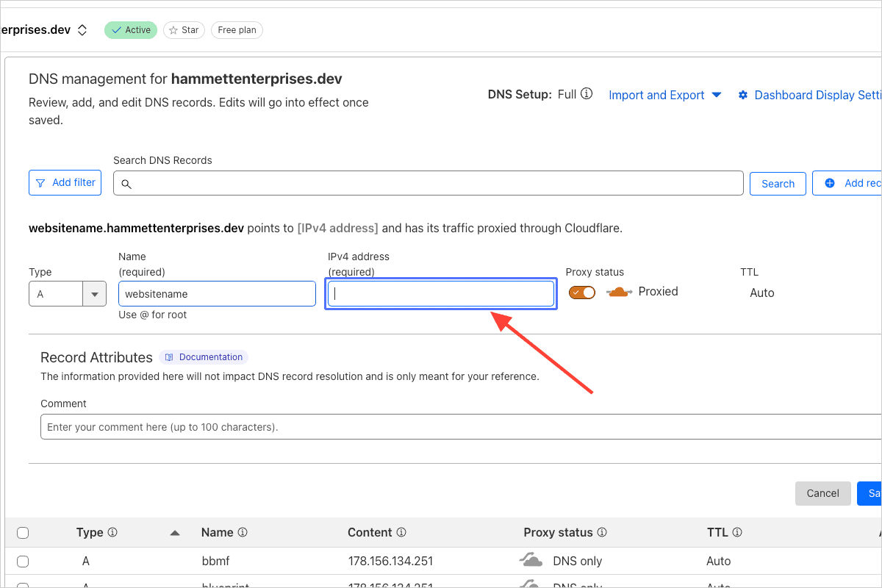The width and height of the screenshot is (882, 588).
Task: Click the Proxy status column info icon
Action: point(602,533)
